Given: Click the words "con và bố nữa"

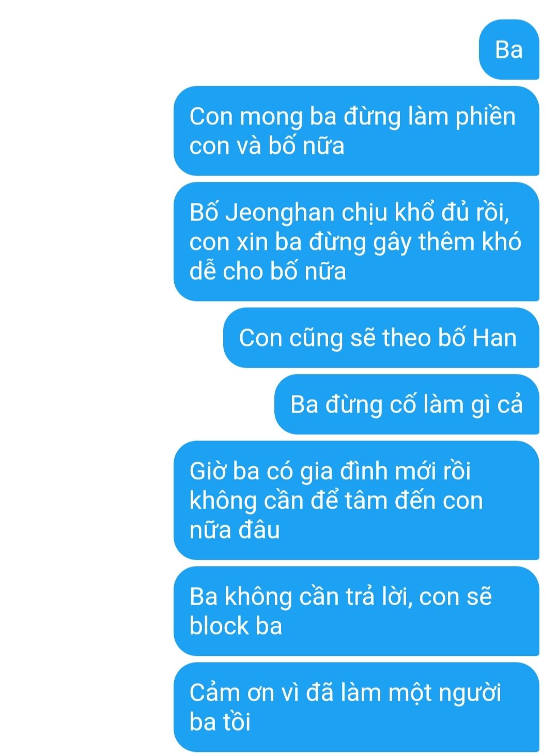Looking at the screenshot, I should (x=267, y=146).
